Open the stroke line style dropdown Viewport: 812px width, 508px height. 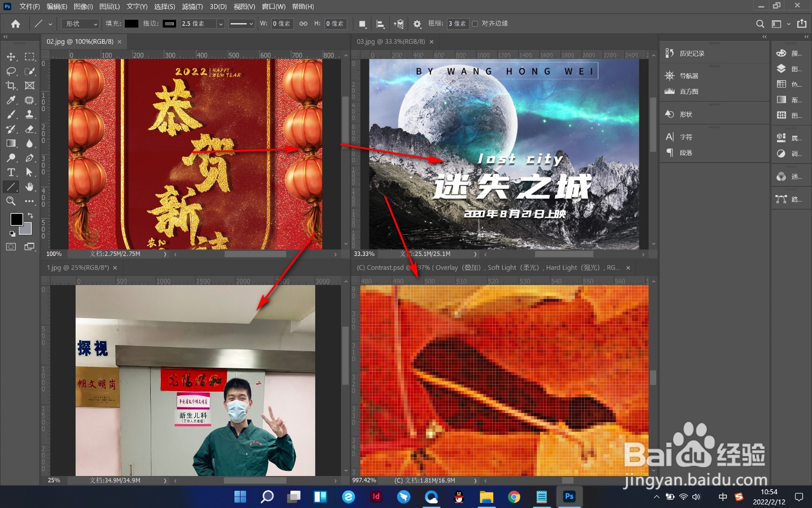click(x=241, y=24)
